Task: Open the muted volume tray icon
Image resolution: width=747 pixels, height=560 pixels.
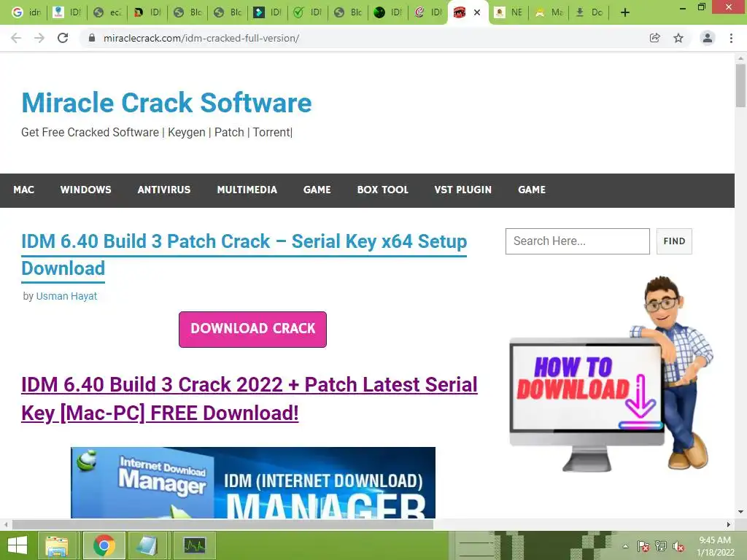Action: coord(678,547)
